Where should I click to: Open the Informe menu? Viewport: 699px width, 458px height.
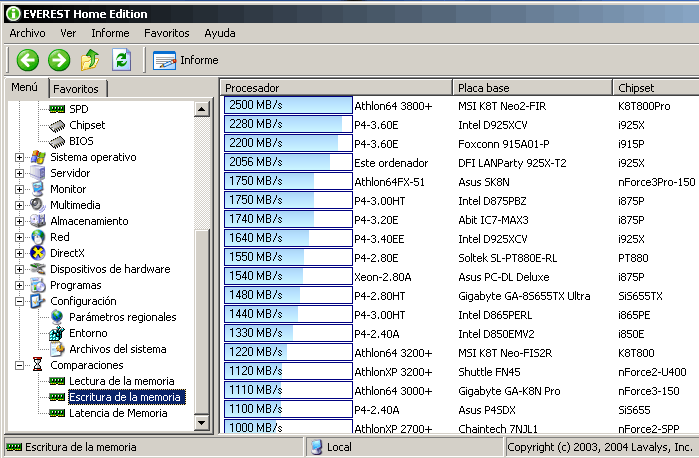(x=110, y=33)
